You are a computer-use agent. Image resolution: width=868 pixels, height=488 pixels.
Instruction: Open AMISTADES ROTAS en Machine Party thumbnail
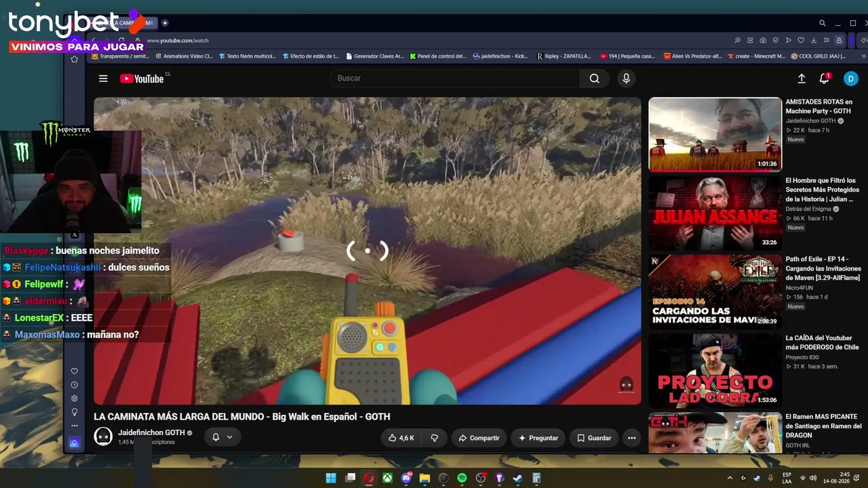coord(715,134)
